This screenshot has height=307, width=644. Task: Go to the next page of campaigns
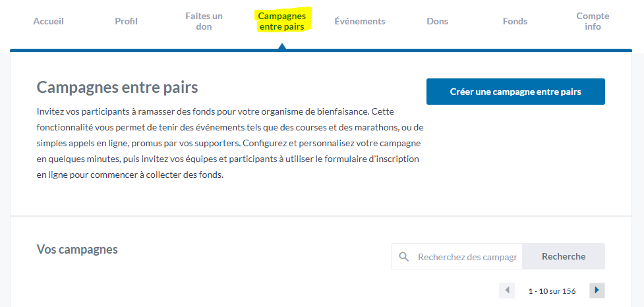597,291
